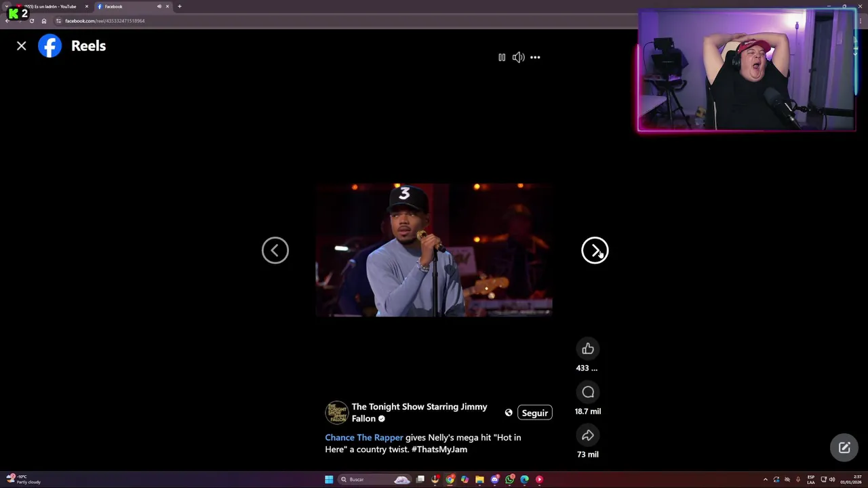
Task: Mute the reel's sound
Action: click(x=518, y=58)
